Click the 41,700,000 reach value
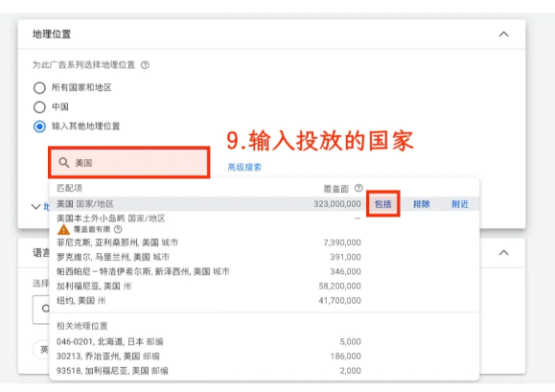Viewport: 555px width, 392px height. pos(339,300)
